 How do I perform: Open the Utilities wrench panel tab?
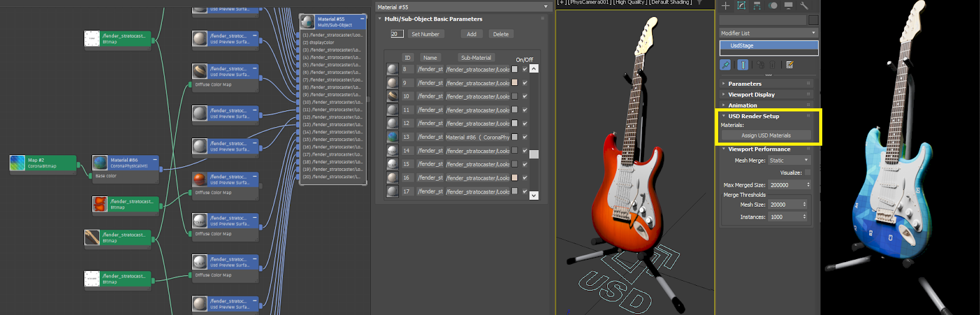(804, 6)
